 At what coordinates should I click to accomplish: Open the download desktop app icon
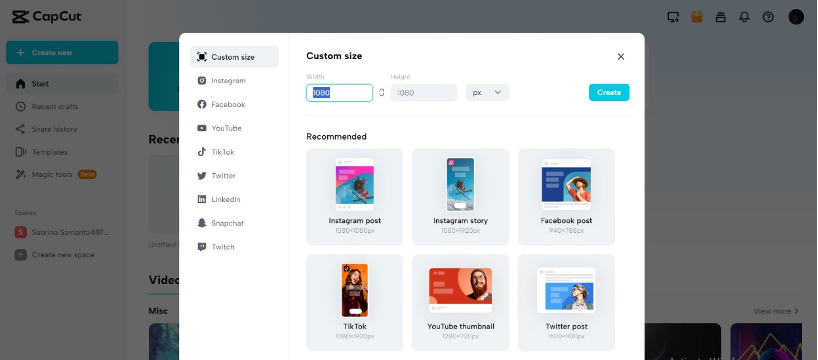pos(673,17)
